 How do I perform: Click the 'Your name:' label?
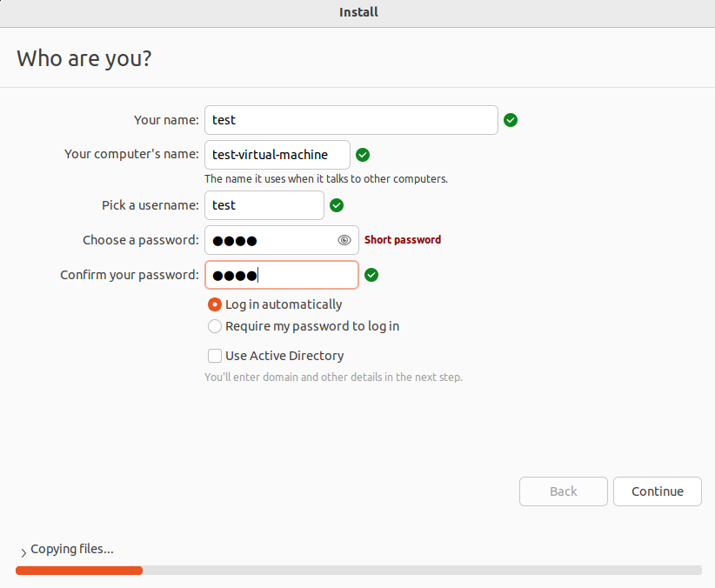(x=166, y=120)
